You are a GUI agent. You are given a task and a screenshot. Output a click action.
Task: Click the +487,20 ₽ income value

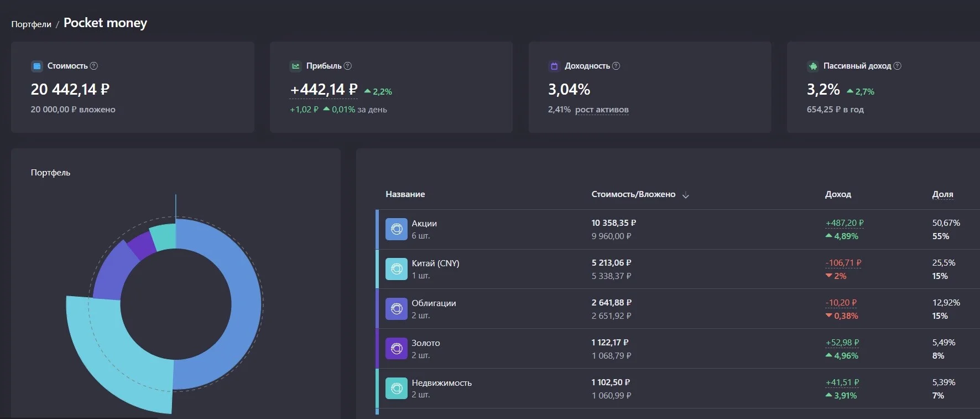click(x=845, y=223)
